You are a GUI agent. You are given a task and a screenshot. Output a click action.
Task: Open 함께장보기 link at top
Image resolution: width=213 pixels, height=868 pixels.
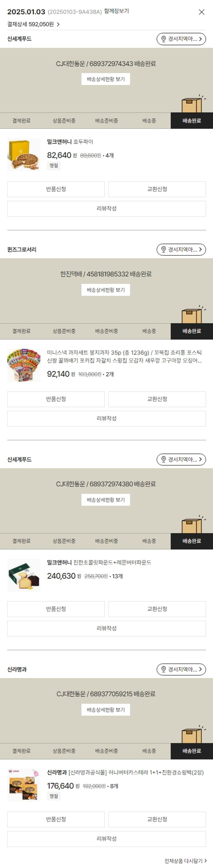116,11
